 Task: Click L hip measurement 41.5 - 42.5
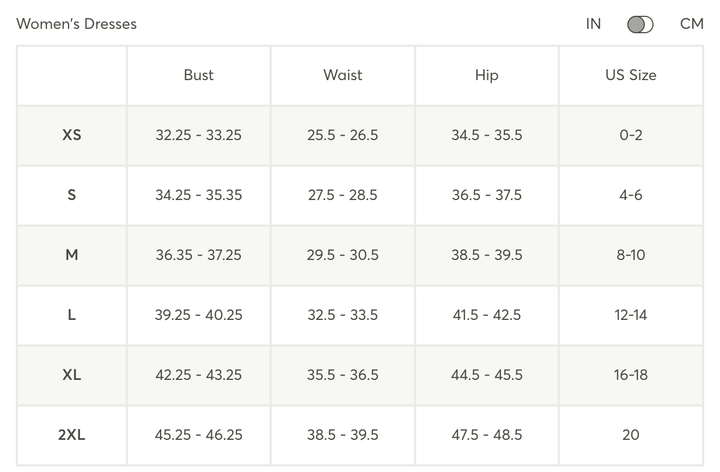tap(487, 315)
